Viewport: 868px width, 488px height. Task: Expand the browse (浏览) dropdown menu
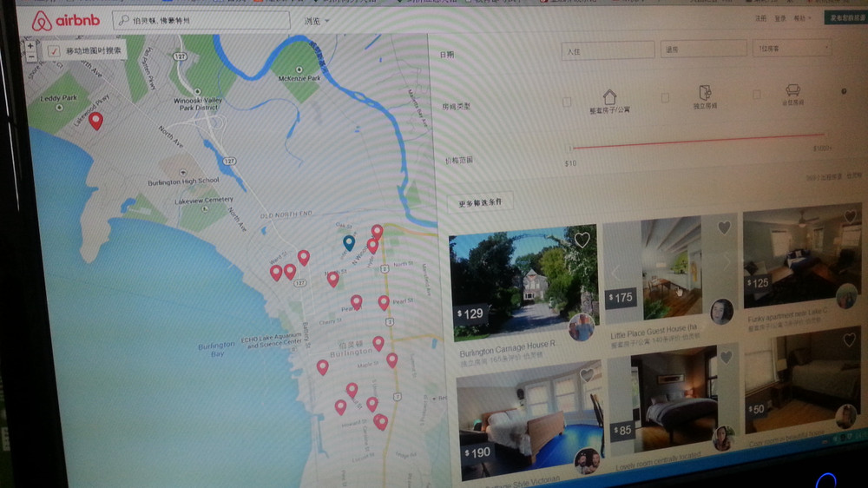point(317,21)
